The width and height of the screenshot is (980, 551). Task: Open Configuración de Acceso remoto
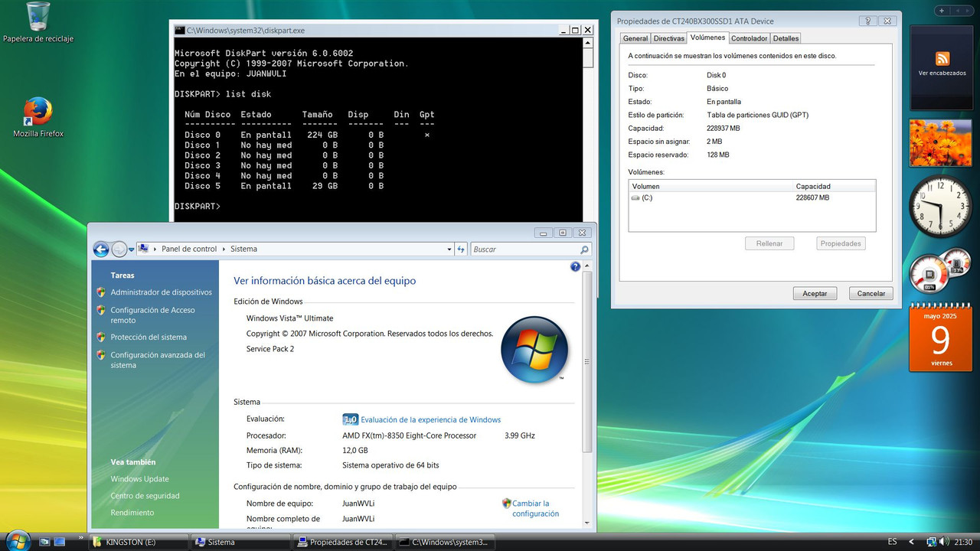click(x=153, y=315)
